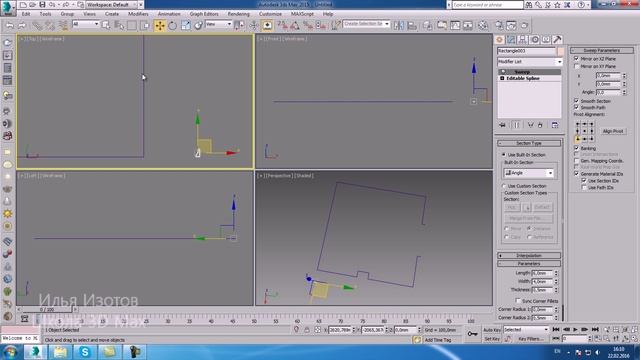Activate the Select and Uniform Scale tool
The width and height of the screenshot is (640, 360).
185,25
